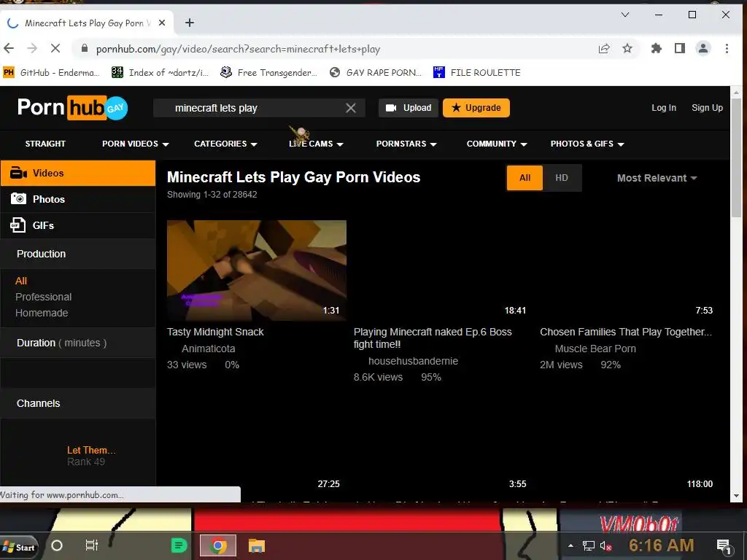This screenshot has width=747, height=560.
Task: Expand the Categories nav dropdown
Action: pyautogui.click(x=225, y=144)
